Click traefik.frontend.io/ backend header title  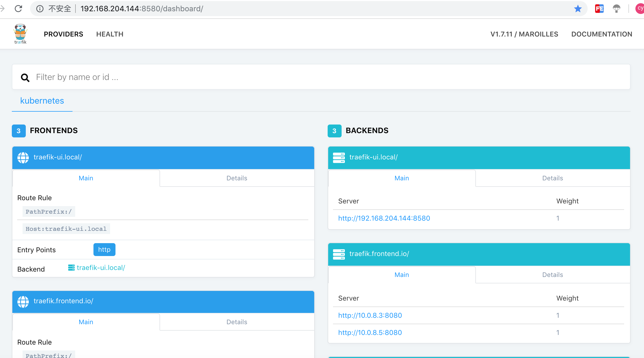(379, 254)
